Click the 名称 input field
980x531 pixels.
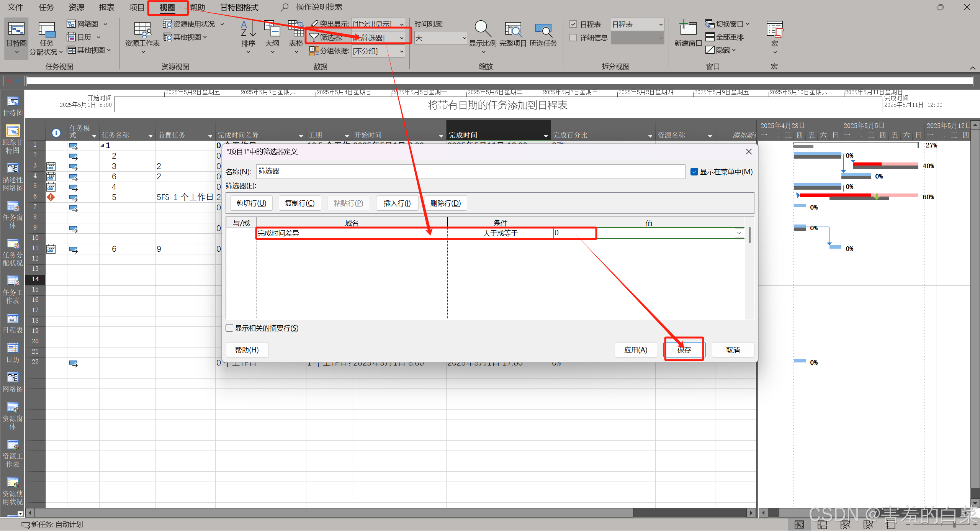point(470,172)
